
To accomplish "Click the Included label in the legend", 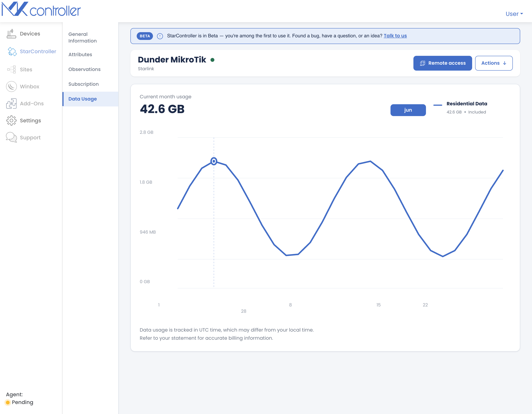I will pos(477,112).
